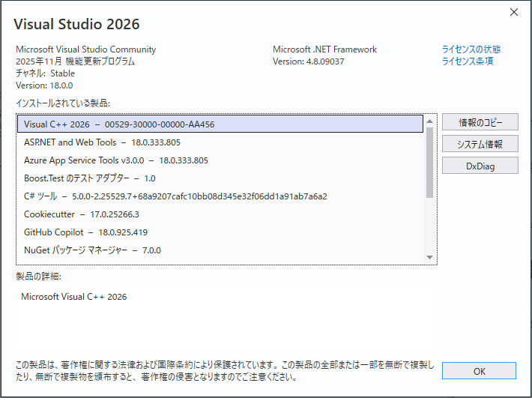The image size is (532, 398).
Task: Select ASP.NET and Web Tools entry
Action: 102,142
